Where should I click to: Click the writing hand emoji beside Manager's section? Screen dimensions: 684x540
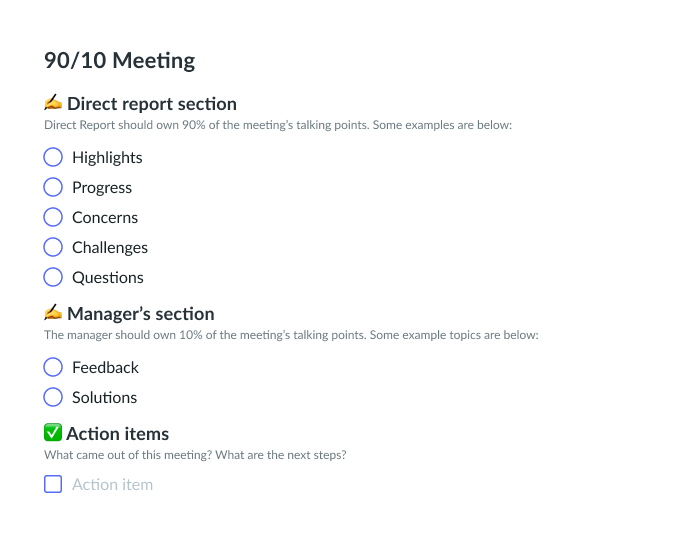pos(53,313)
